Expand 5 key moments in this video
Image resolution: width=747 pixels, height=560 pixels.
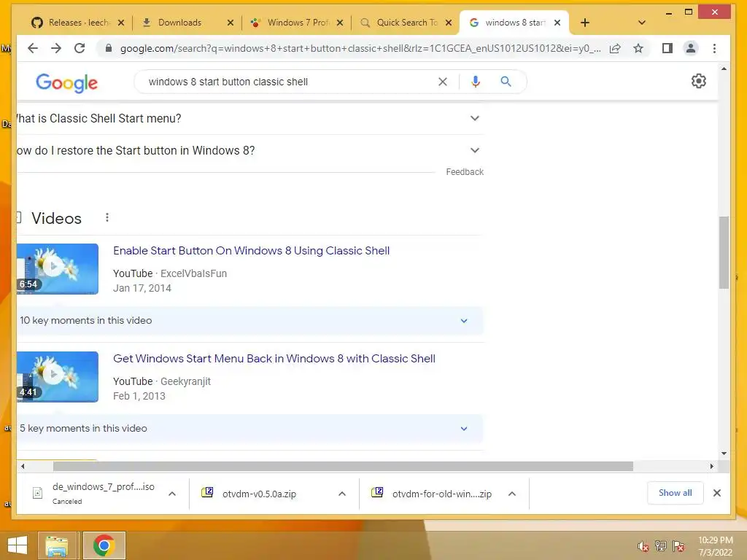point(250,428)
